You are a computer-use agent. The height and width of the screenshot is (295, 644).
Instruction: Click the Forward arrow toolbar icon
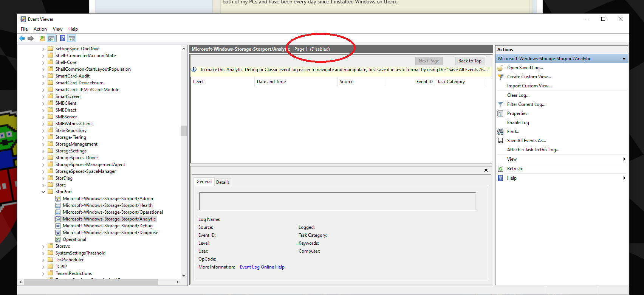coord(31,38)
